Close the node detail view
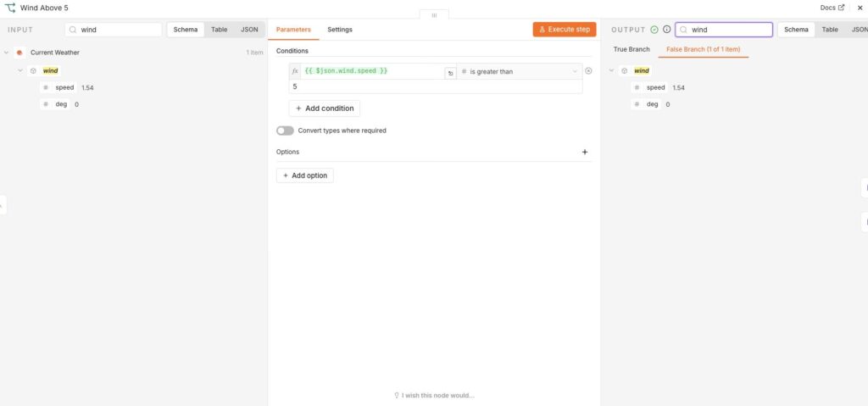Screen dimensions: 868x406 pyautogui.click(x=860, y=8)
